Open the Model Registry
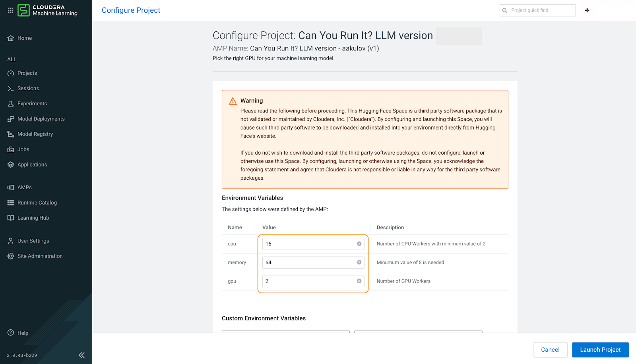Image resolution: width=636 pixels, height=364 pixels. point(35,134)
